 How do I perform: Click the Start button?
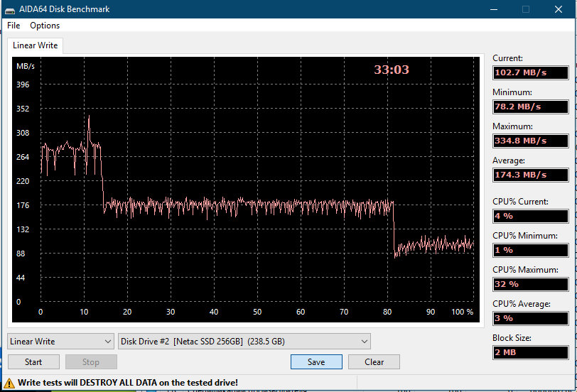[33, 362]
